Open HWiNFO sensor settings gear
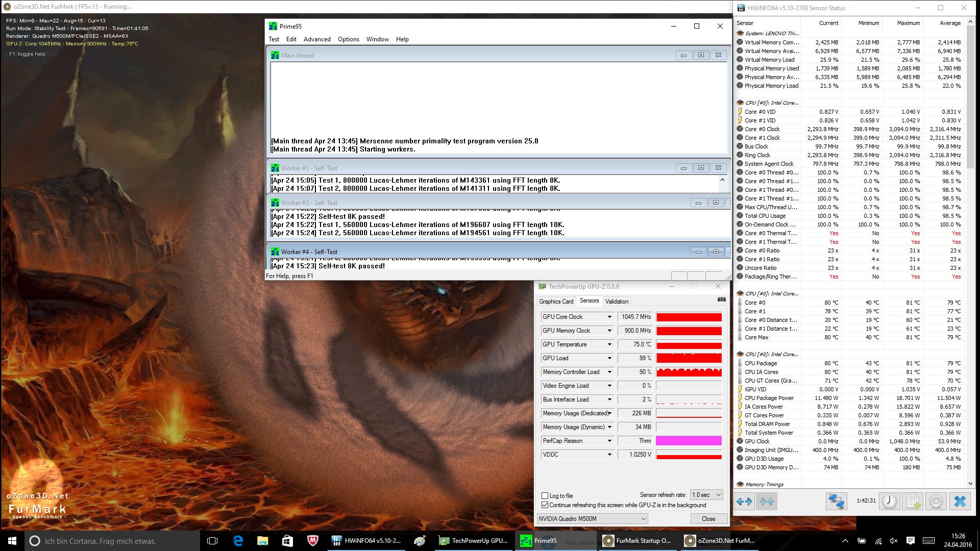The image size is (980, 551). (936, 502)
